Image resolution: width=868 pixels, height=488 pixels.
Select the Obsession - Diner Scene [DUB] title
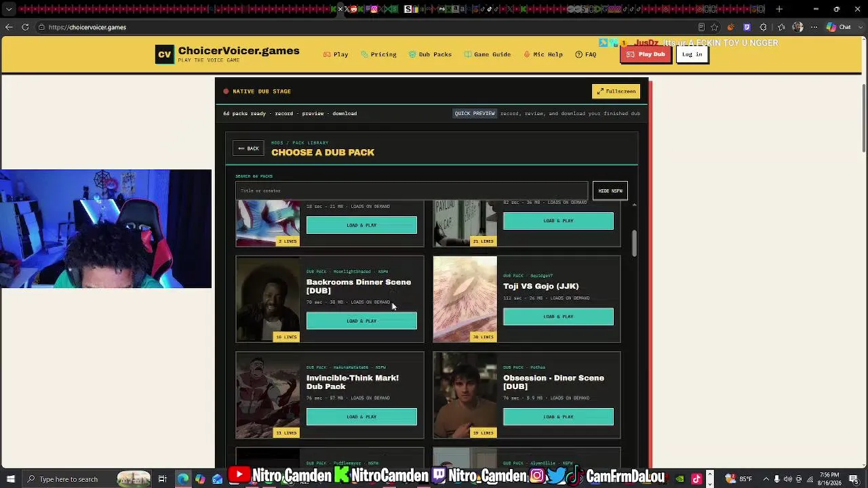pos(553,382)
